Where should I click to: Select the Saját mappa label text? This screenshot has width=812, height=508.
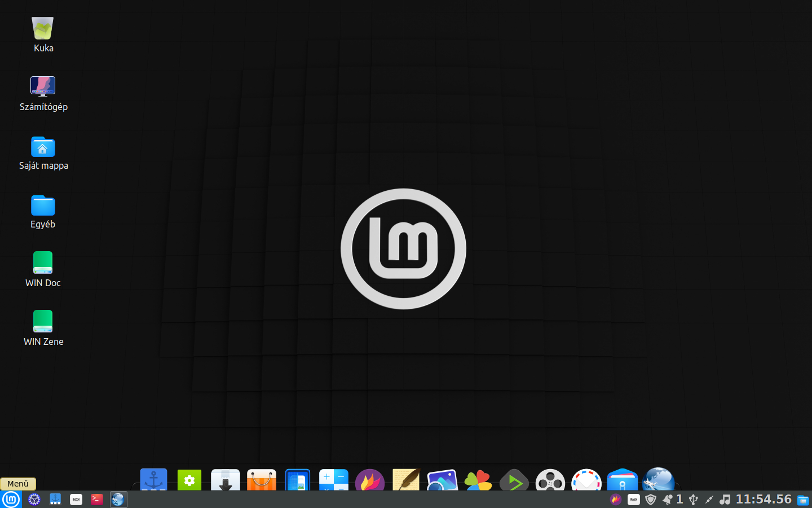pos(43,166)
